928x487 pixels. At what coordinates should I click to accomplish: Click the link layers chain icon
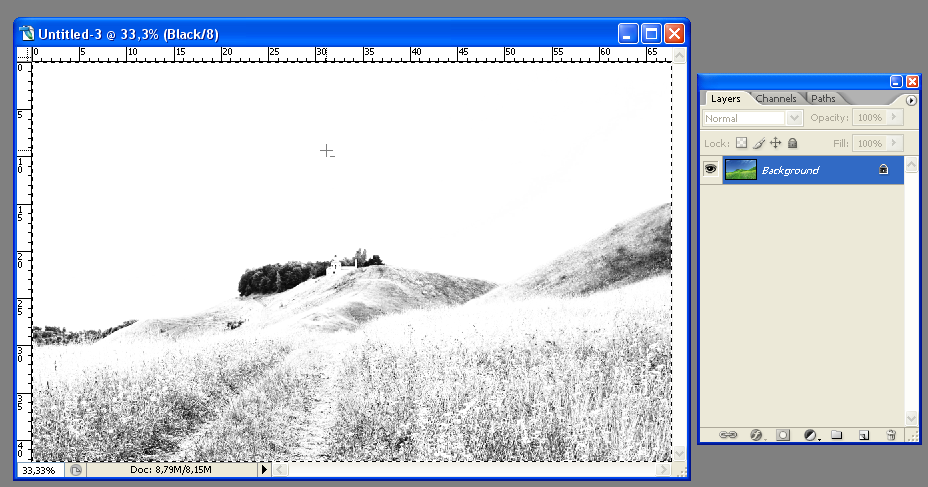point(727,435)
